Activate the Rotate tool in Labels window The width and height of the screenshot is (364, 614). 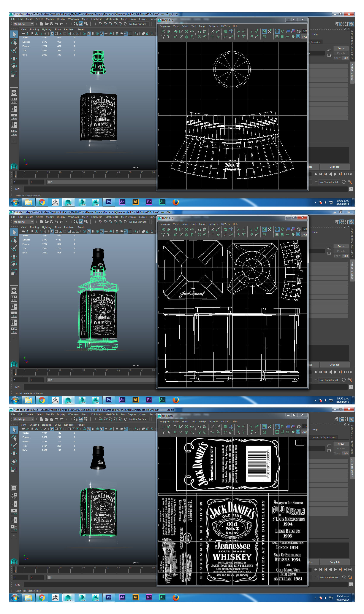click(14, 462)
